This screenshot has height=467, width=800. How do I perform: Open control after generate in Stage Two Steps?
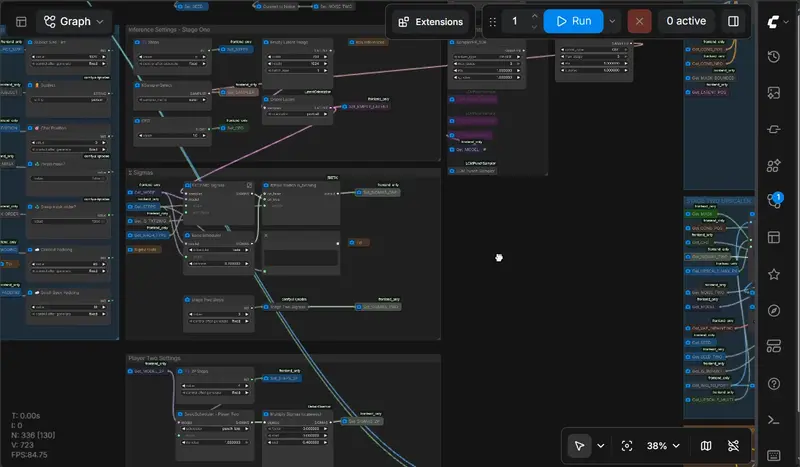pyautogui.click(x=218, y=322)
